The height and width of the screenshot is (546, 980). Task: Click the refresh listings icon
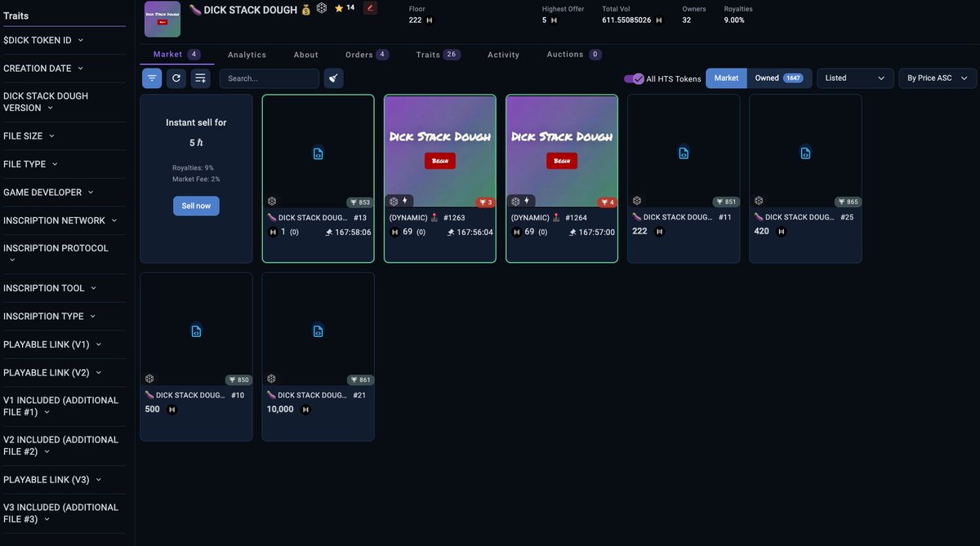point(176,78)
